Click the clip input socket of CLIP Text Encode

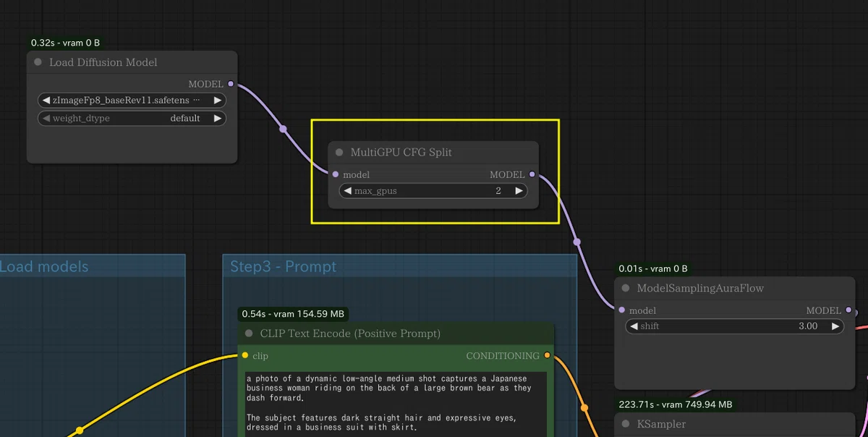click(245, 355)
